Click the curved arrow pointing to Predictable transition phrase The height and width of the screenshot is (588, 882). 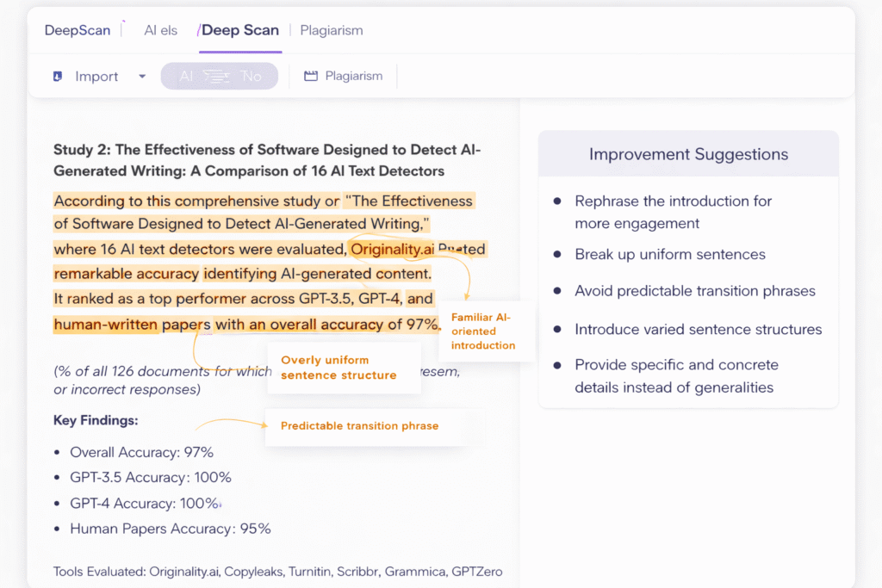point(233,423)
